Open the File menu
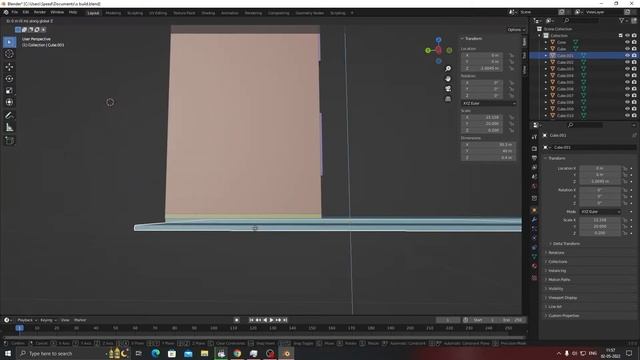This screenshot has height=360, width=640. (15, 12)
